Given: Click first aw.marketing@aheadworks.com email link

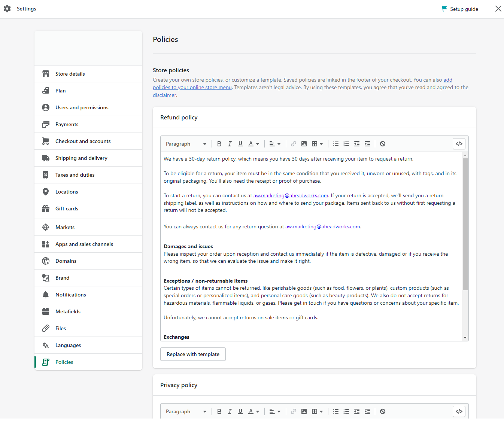Looking at the screenshot, I should (291, 195).
